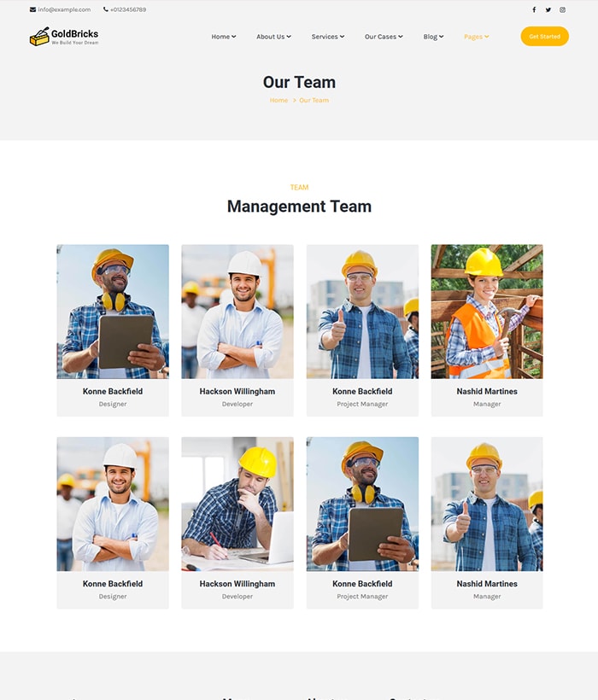Image resolution: width=598 pixels, height=700 pixels.
Task: Open the Our Cases menu
Action: click(x=384, y=37)
